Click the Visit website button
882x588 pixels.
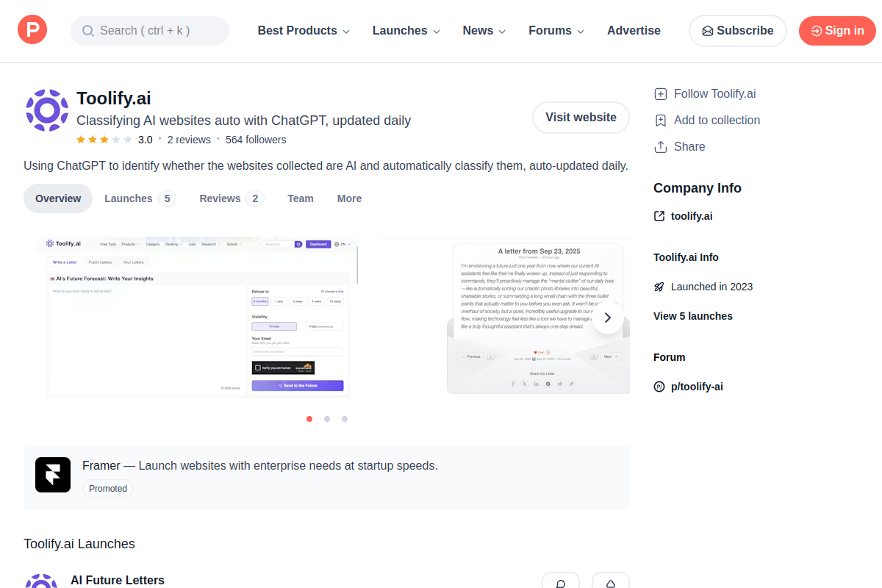pyautogui.click(x=581, y=117)
